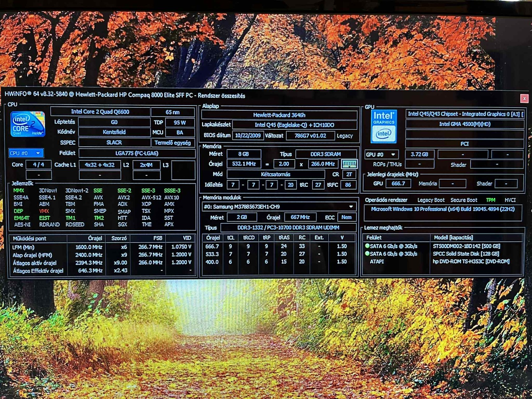Click the "533.3" memory timing row
The height and width of the screenshot is (399, 532).
point(278,254)
